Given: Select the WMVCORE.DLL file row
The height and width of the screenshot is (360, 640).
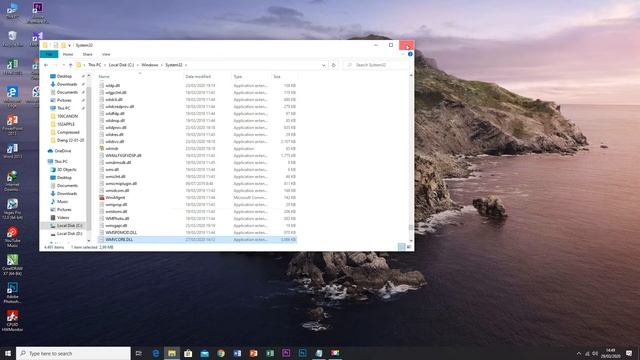Looking at the screenshot, I should (197, 240).
